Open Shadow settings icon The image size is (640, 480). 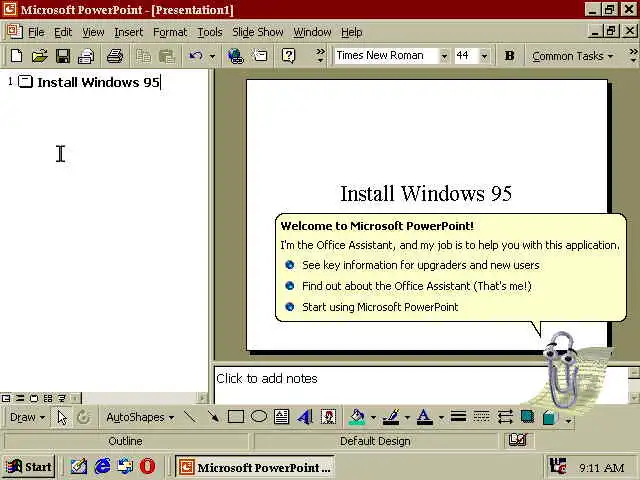click(527, 417)
